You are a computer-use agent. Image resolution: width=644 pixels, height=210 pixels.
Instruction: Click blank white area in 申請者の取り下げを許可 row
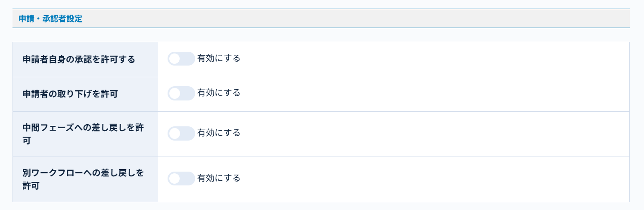(x=431, y=94)
